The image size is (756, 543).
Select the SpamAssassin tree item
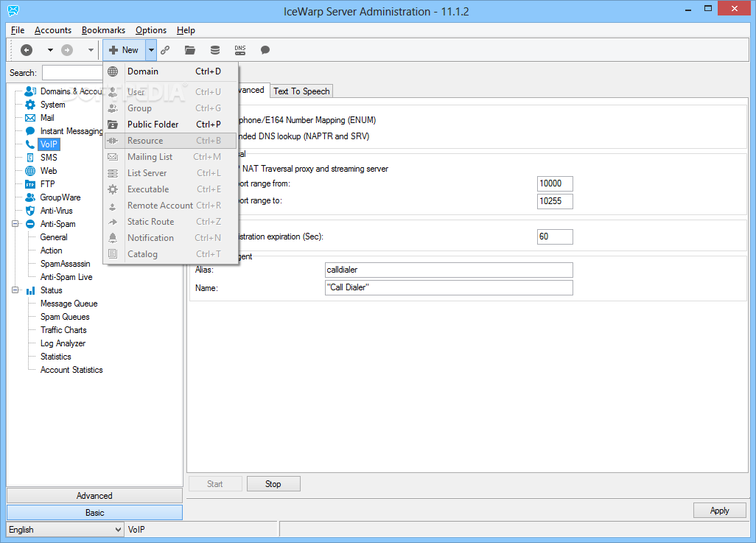click(65, 264)
